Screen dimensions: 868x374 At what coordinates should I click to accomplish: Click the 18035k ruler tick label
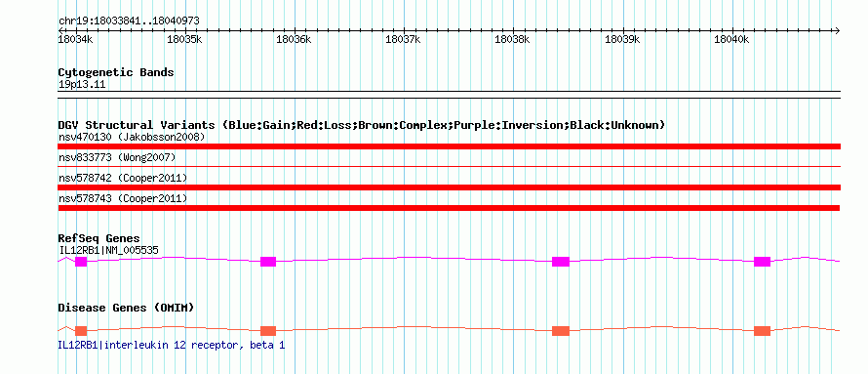click(185, 39)
